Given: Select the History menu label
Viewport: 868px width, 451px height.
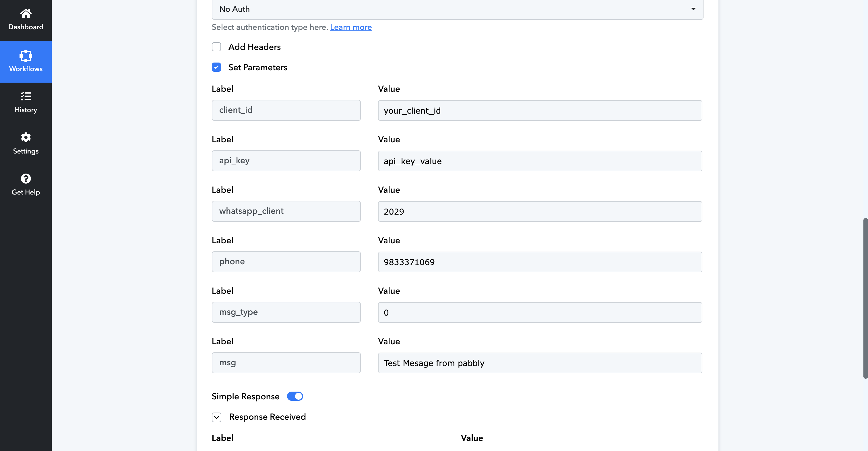Looking at the screenshot, I should point(26,110).
